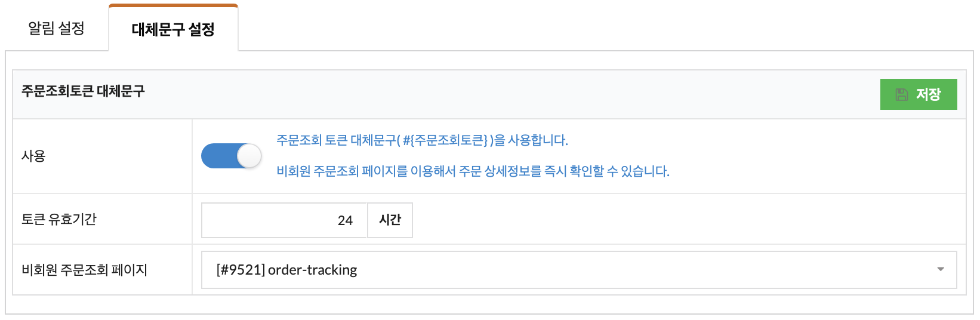Image resolution: width=980 pixels, height=320 pixels.
Task: Click the 비회원 주문조회 페이지 description line
Action: (473, 171)
